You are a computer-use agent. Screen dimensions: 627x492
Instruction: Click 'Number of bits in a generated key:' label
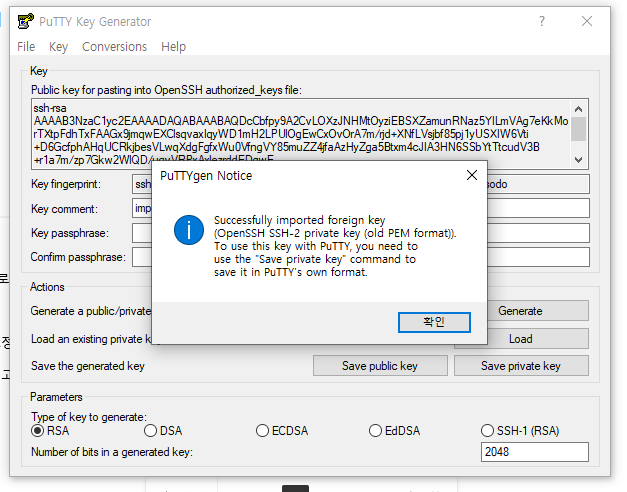pyautogui.click(x=112, y=452)
